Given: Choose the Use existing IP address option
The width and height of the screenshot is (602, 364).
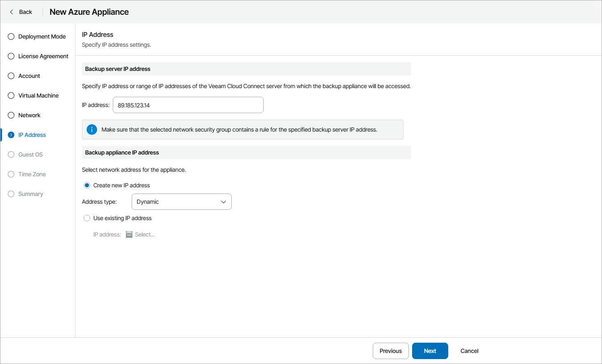Looking at the screenshot, I should click(x=87, y=218).
